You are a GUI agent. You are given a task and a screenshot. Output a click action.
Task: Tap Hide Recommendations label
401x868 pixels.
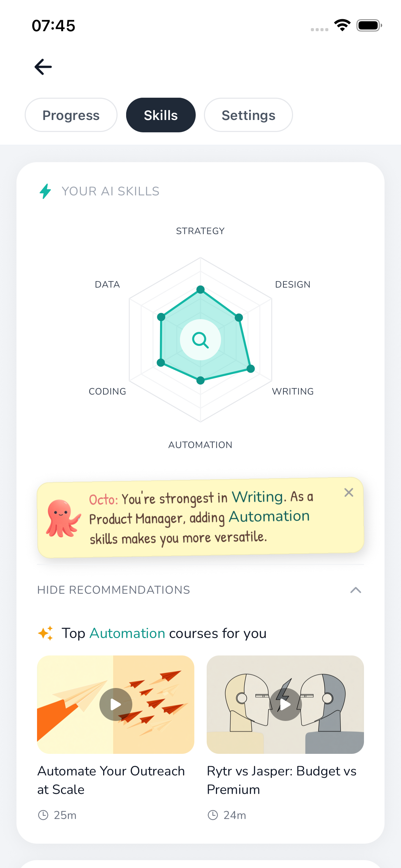(x=113, y=590)
